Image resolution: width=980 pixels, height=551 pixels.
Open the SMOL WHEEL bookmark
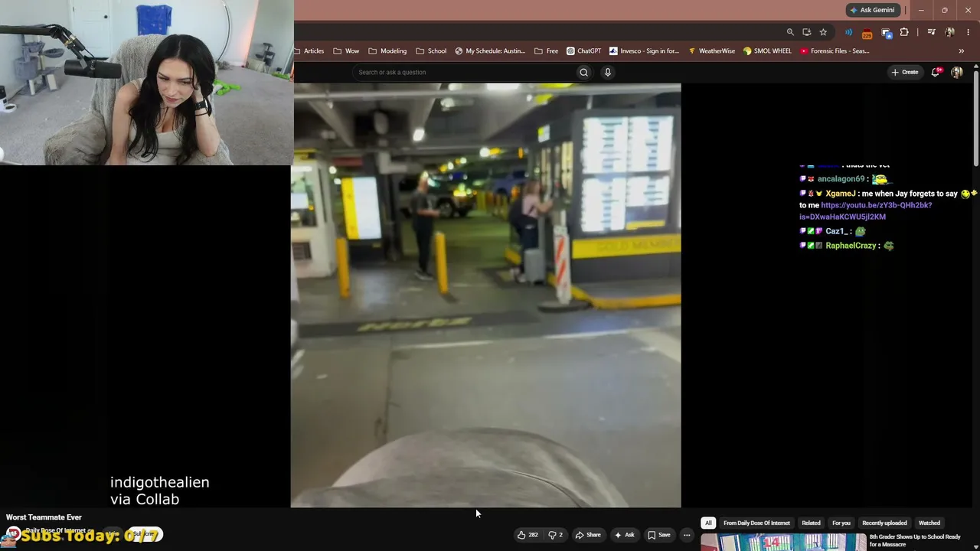tap(767, 51)
